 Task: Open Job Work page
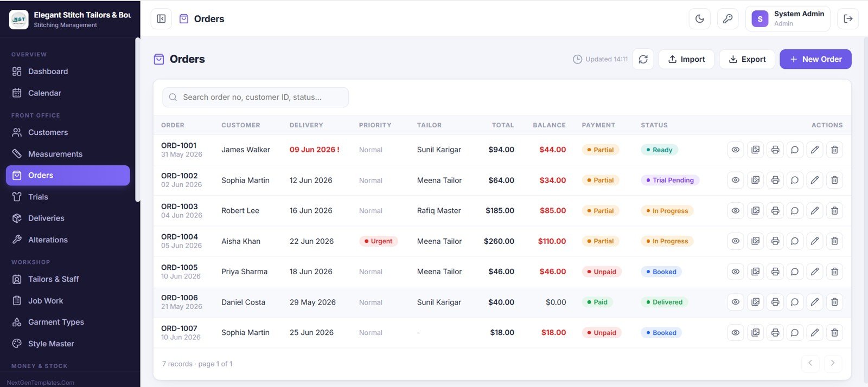[x=68, y=301]
